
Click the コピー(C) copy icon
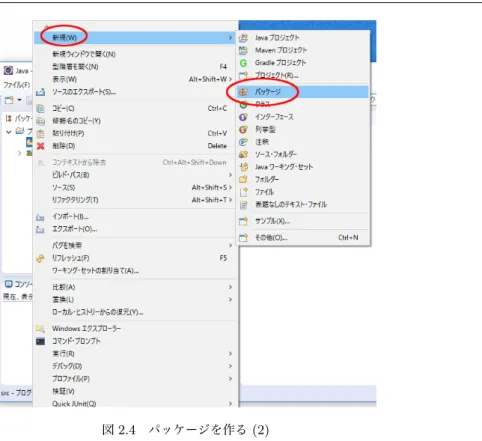tap(40, 109)
